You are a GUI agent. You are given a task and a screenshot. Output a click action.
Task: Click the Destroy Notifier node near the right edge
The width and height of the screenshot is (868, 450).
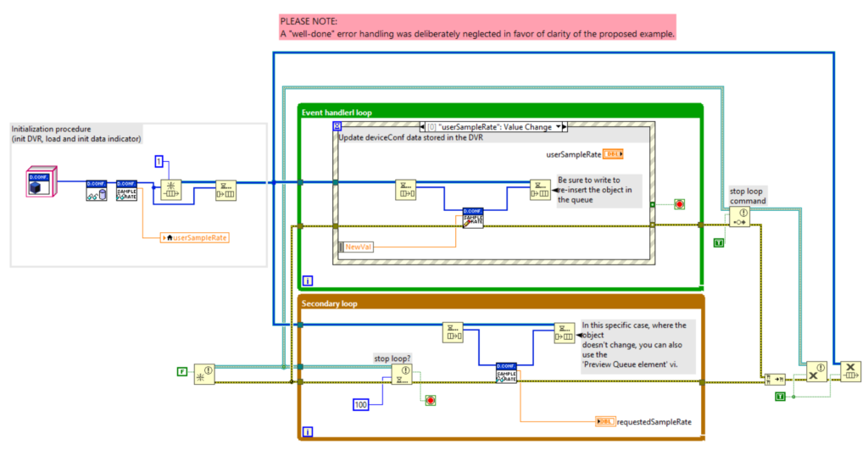point(815,371)
